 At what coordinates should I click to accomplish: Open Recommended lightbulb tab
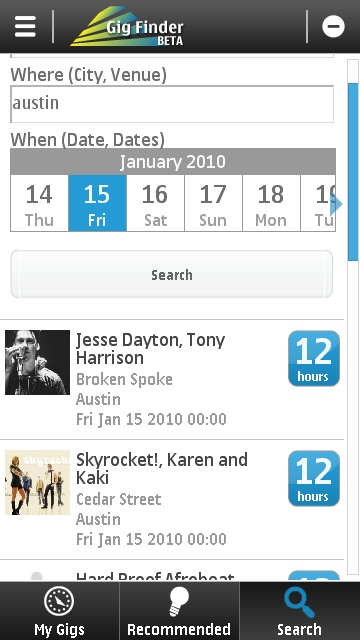click(x=179, y=611)
